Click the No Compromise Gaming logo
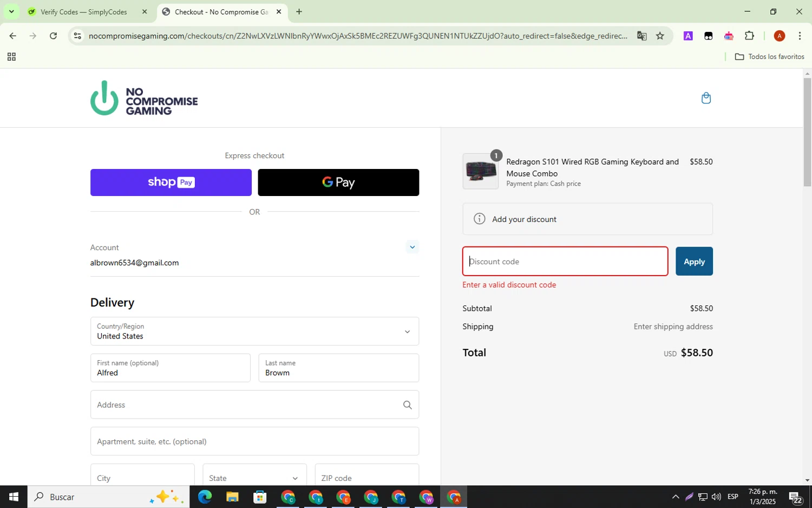Image resolution: width=812 pixels, height=508 pixels. tap(144, 98)
